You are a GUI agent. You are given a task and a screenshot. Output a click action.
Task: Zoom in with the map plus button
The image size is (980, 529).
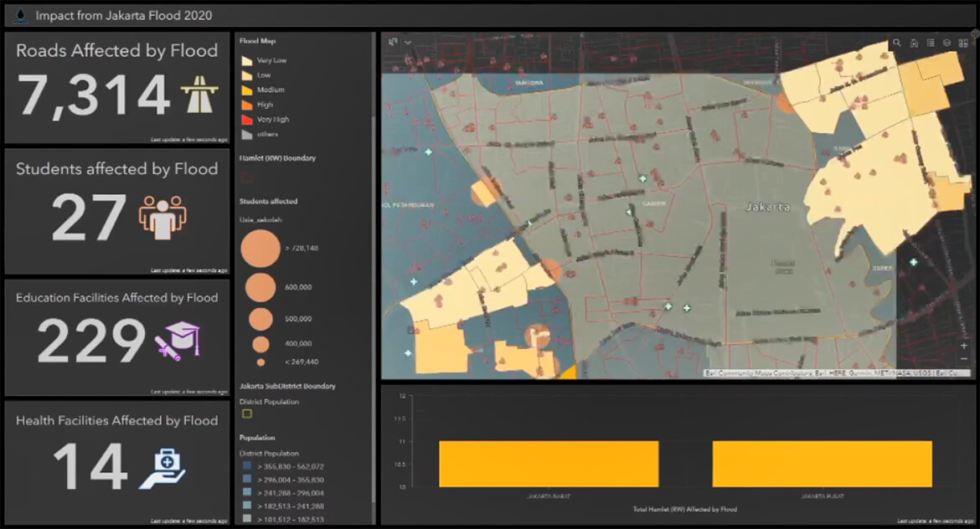click(x=964, y=346)
